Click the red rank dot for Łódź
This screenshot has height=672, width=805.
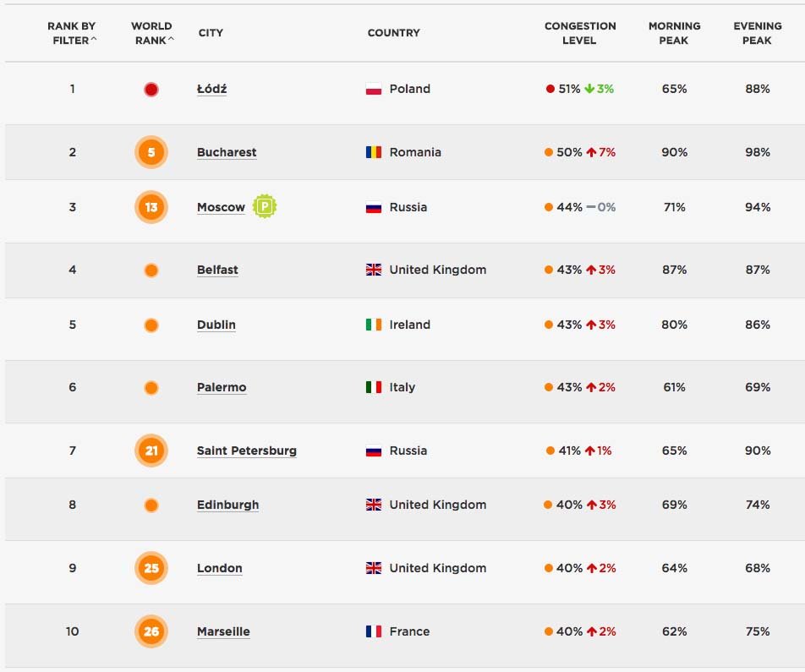tap(151, 90)
